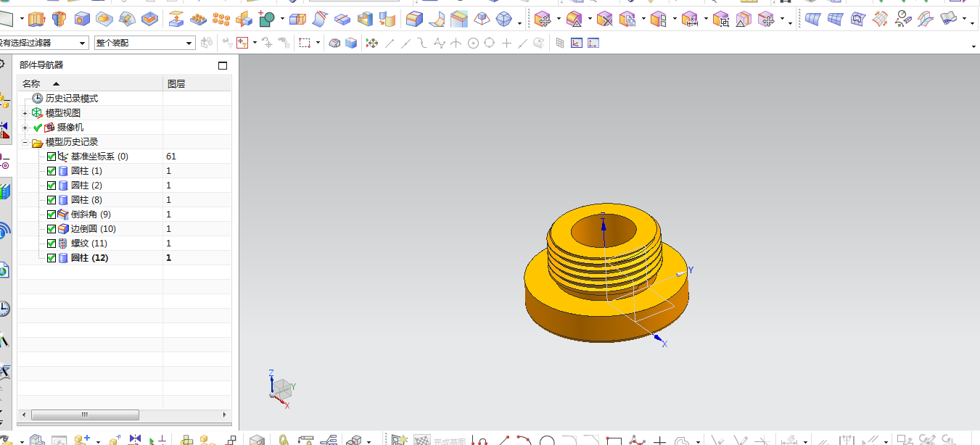Toggle the 圆柱 (2) checkbox
Screen dimensions: 980x445
click(52, 186)
